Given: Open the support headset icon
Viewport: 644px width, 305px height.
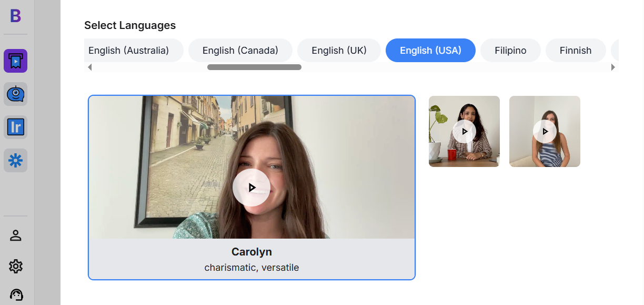Looking at the screenshot, I should tap(16, 295).
